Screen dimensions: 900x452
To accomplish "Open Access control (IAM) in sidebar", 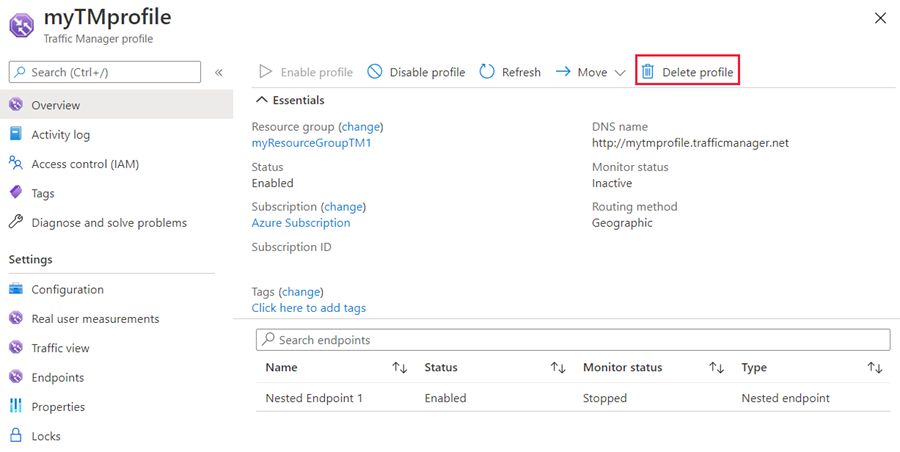I will point(84,164).
